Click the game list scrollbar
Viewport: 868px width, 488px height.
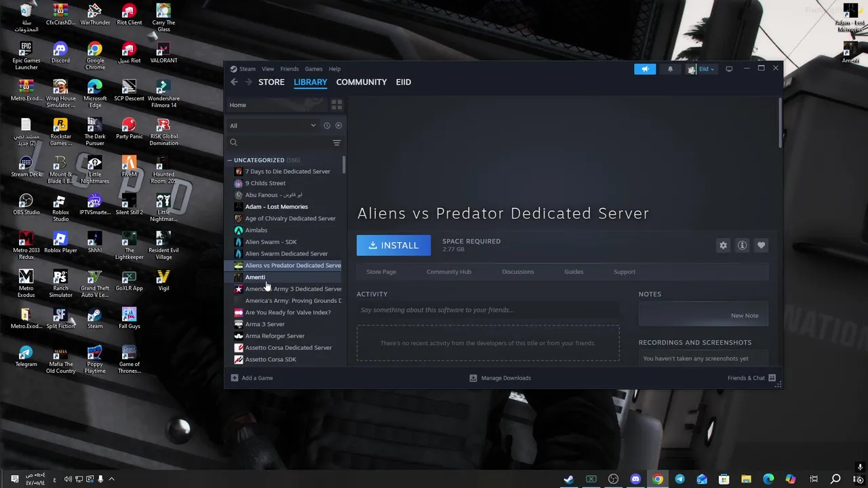point(344,165)
